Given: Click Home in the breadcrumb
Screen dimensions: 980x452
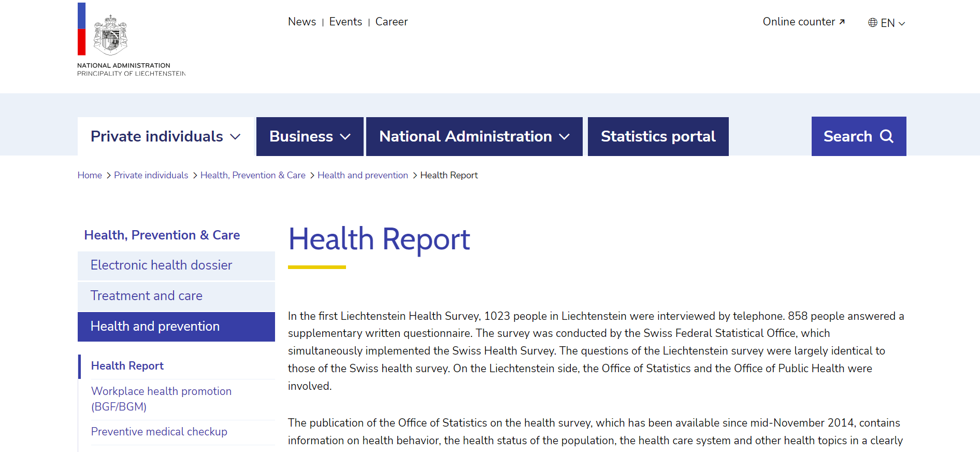Looking at the screenshot, I should (x=90, y=175).
